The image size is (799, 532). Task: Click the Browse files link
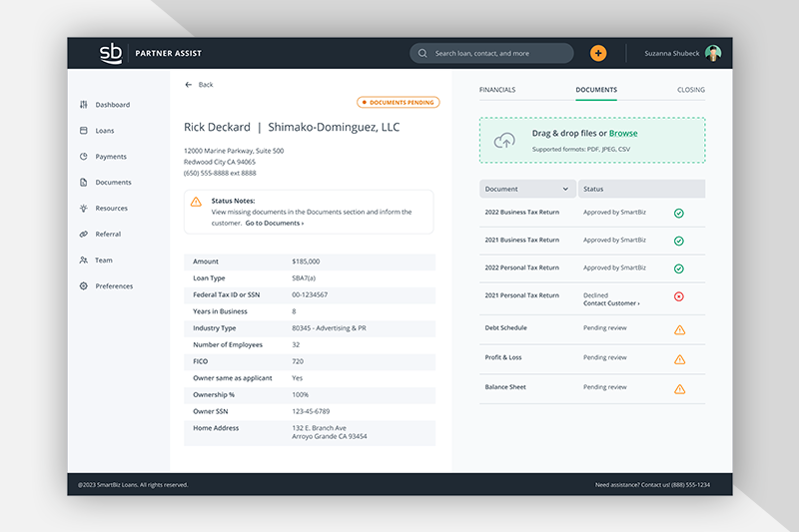pos(623,133)
